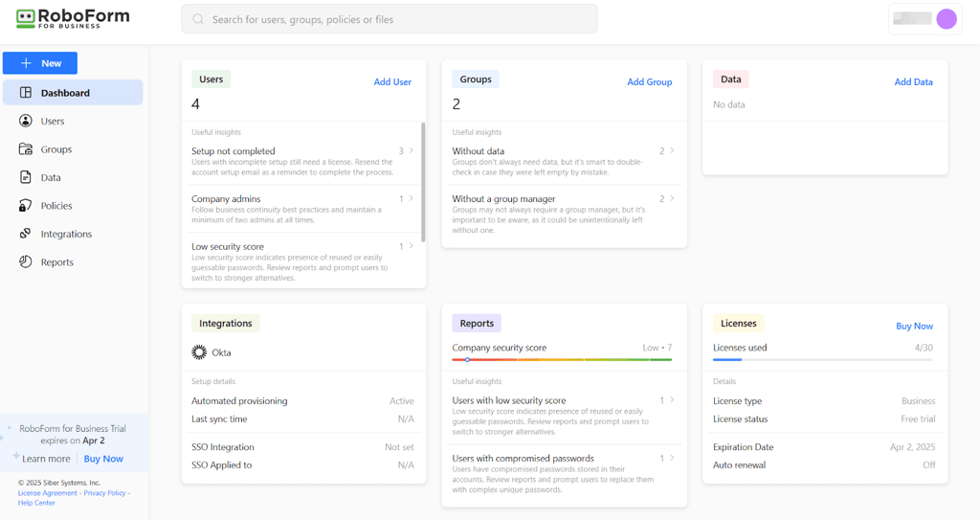Open the Reports label in sidebar
The height and width of the screenshot is (520, 980).
click(56, 262)
